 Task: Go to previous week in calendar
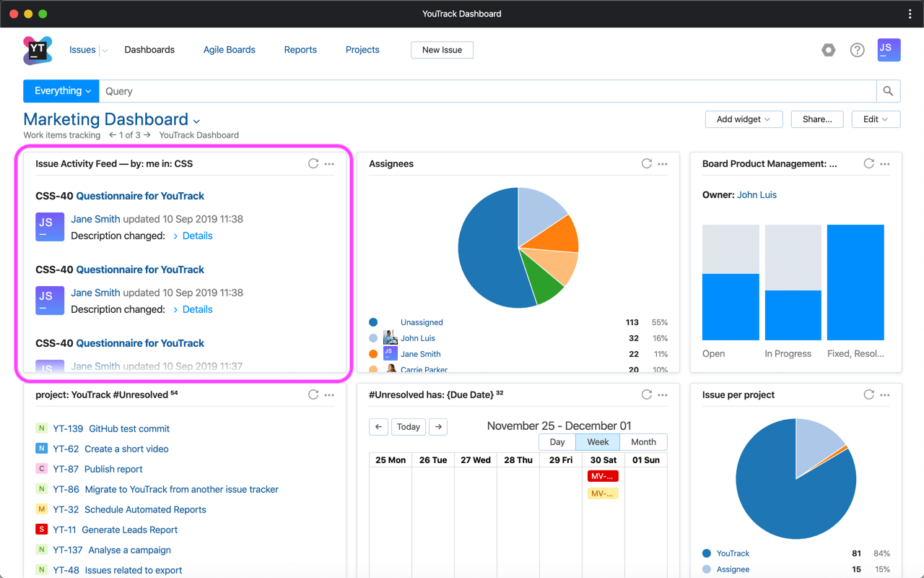379,427
